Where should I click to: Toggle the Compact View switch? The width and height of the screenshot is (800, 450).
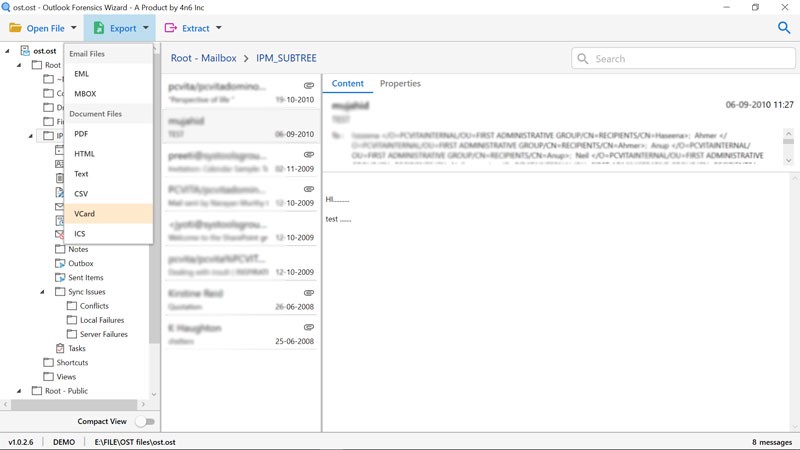click(145, 421)
